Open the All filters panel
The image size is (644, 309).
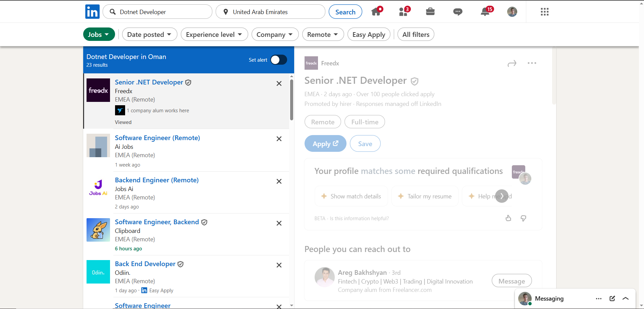pyautogui.click(x=416, y=35)
